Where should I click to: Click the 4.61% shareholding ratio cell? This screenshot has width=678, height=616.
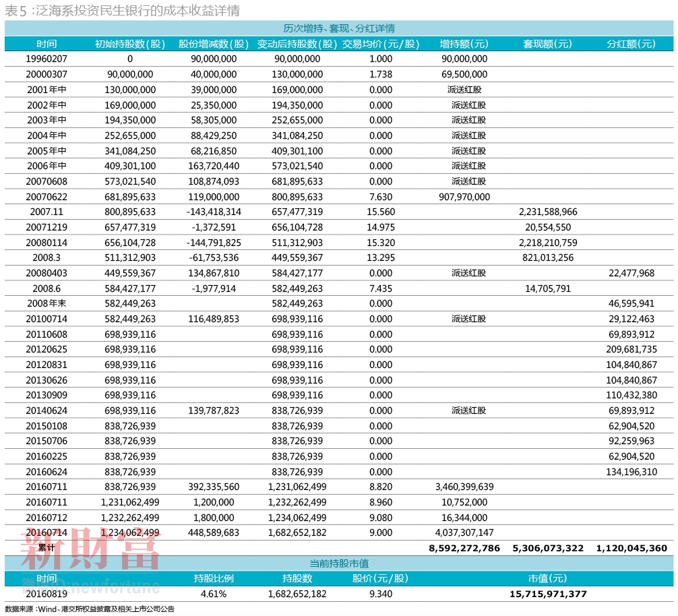pyautogui.click(x=214, y=594)
